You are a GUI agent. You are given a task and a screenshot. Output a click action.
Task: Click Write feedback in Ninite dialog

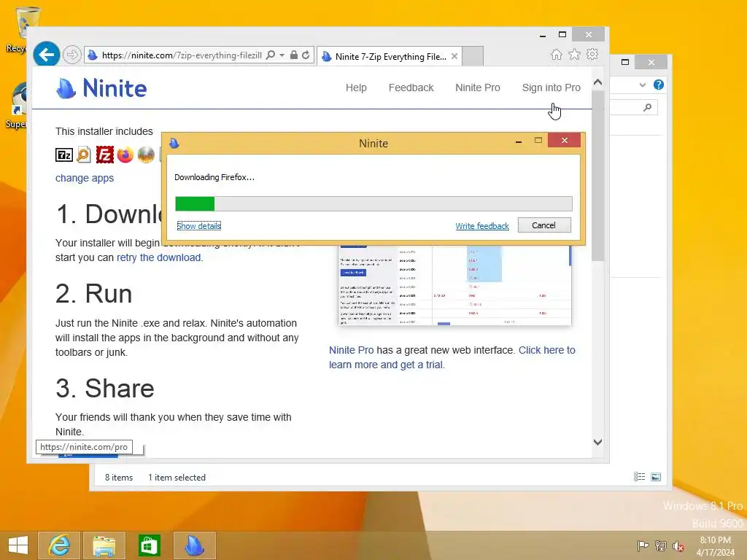pyautogui.click(x=482, y=226)
